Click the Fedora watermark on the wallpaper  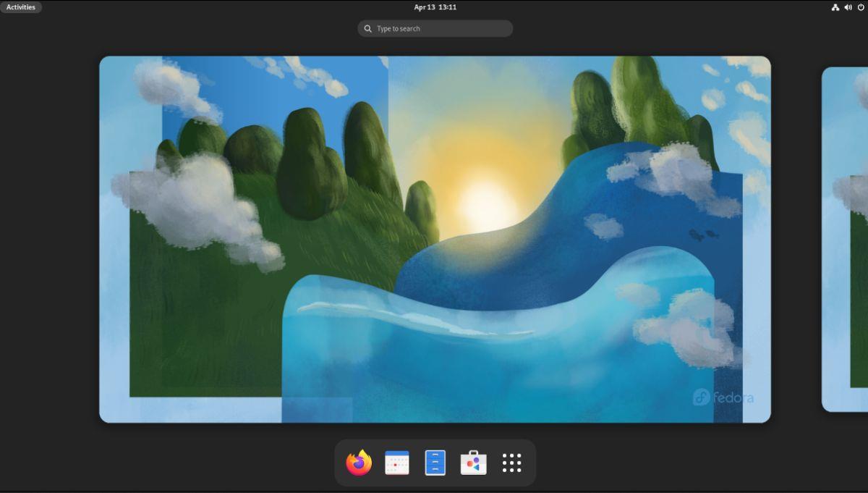tap(723, 397)
